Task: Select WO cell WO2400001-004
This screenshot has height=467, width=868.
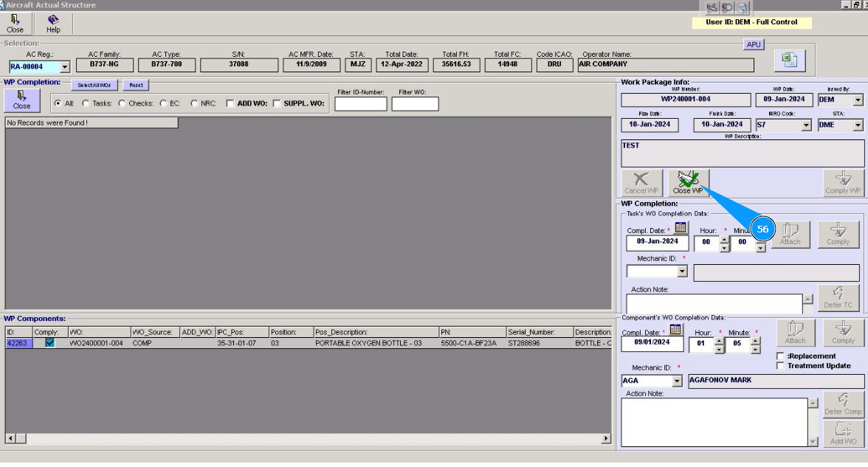Action: coord(99,343)
